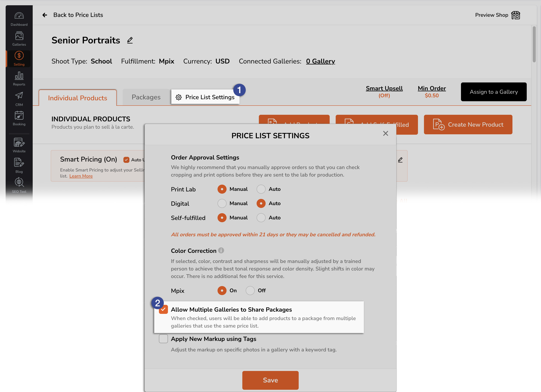This screenshot has height=392, width=541.
Task: Edit the Senior Portraits title with the pencil
Action: pyautogui.click(x=130, y=40)
